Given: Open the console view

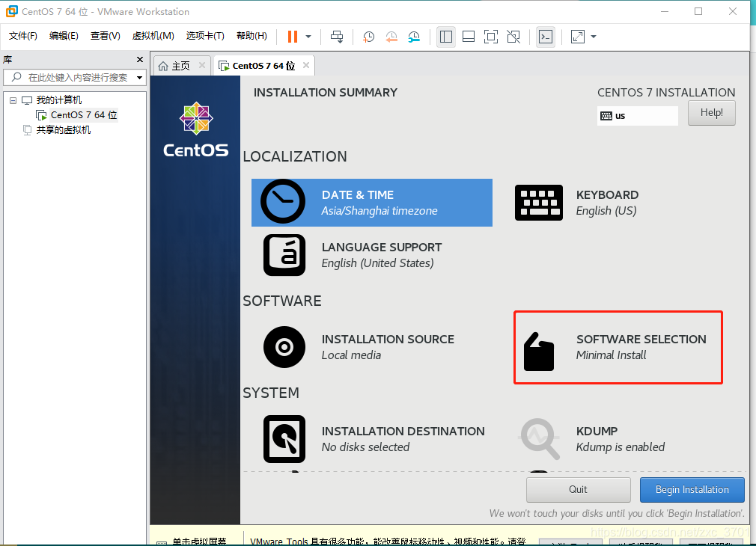Looking at the screenshot, I should (x=546, y=37).
